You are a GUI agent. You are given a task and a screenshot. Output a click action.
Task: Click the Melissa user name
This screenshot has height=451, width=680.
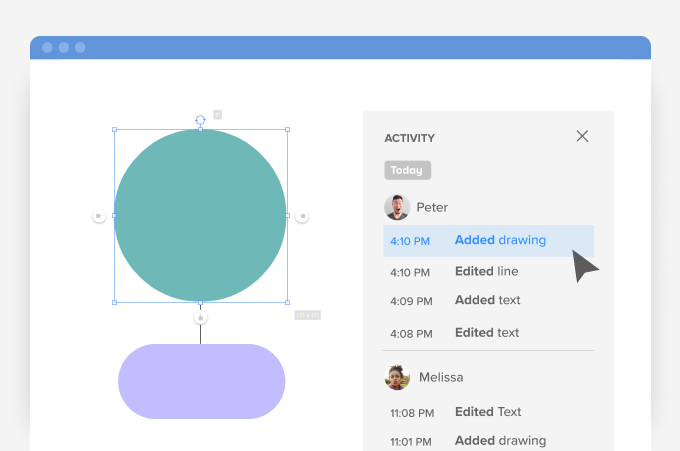tap(441, 377)
